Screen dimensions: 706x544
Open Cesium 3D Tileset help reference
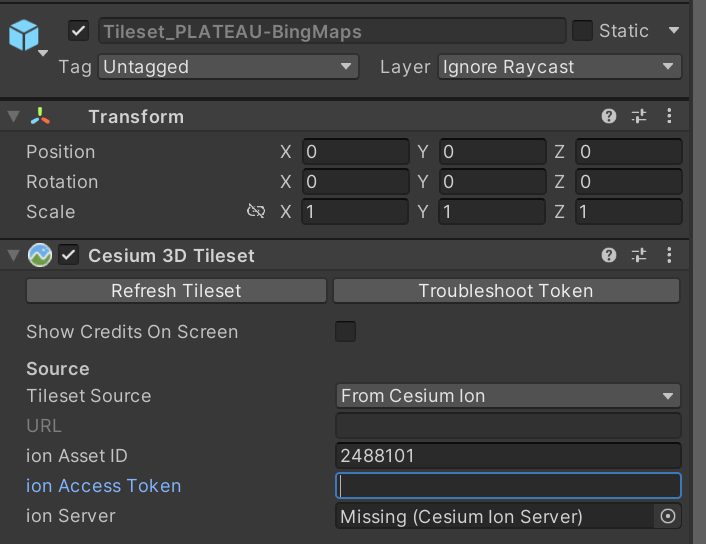point(609,255)
